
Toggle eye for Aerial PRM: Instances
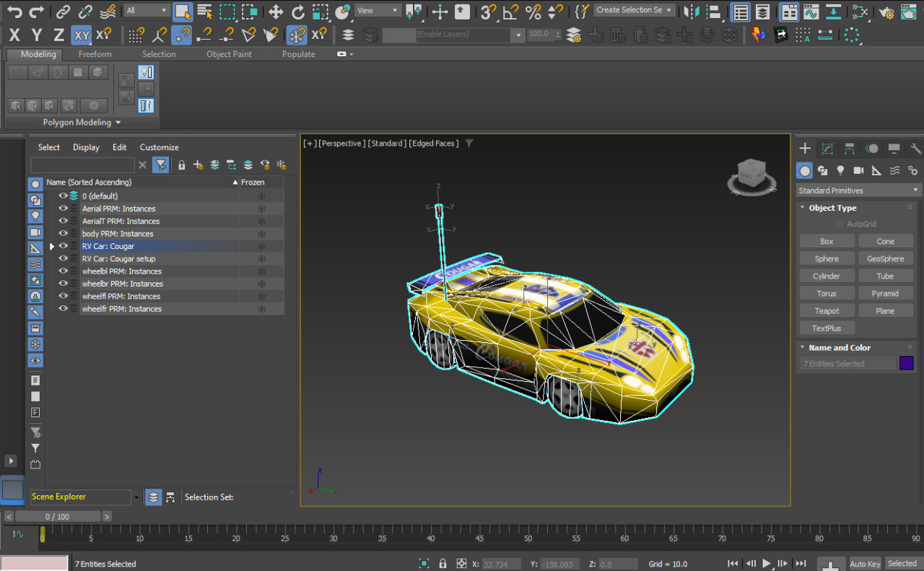click(x=63, y=209)
